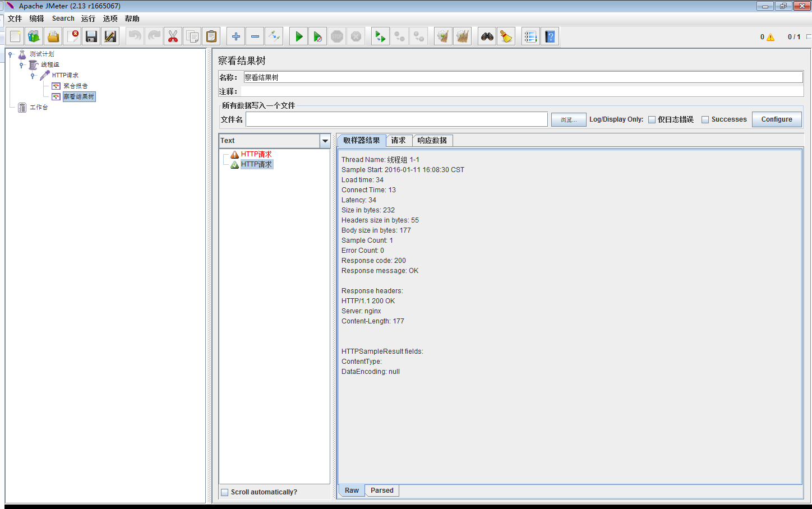Open the Text renderer dropdown

[325, 141]
